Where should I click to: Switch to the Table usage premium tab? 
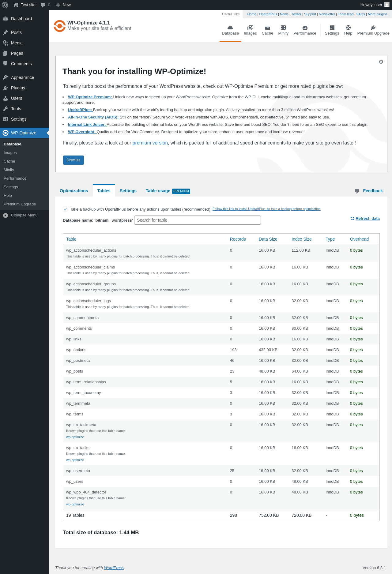click(168, 191)
